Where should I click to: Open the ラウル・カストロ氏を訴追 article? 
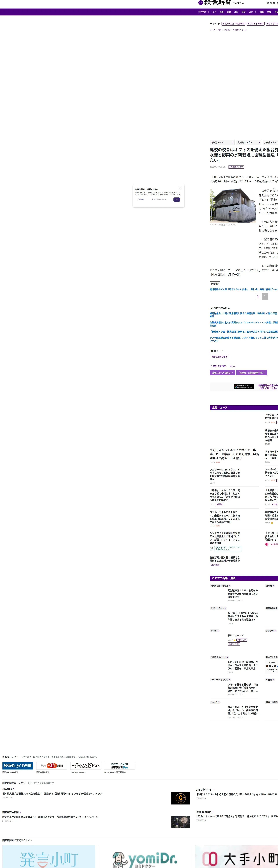pyautogui.click(x=225, y=517)
